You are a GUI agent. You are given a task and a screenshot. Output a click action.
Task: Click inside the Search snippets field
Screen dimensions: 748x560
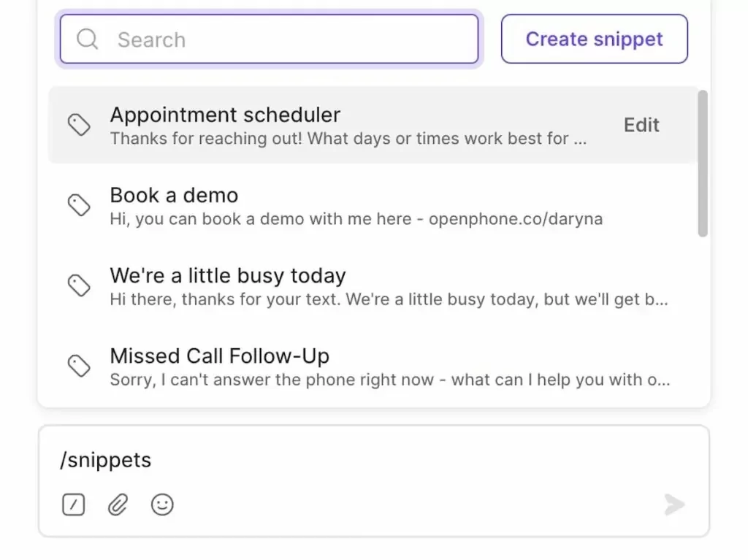click(270, 39)
